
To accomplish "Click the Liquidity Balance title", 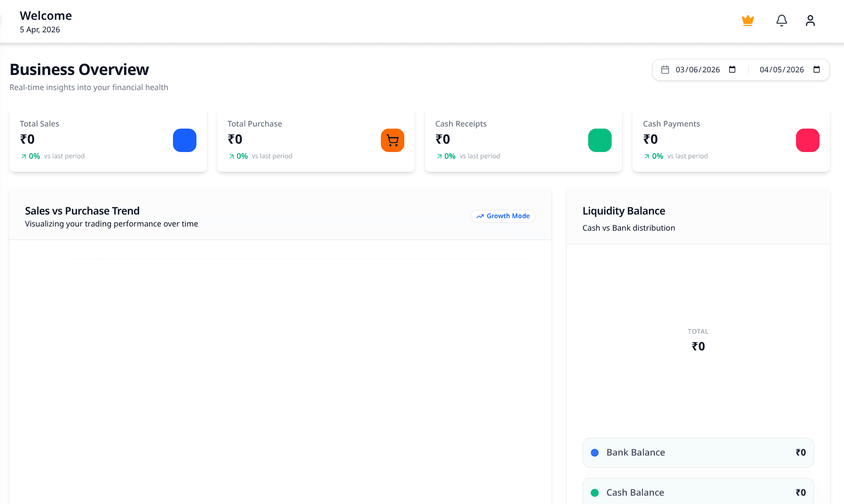I will point(624,211).
